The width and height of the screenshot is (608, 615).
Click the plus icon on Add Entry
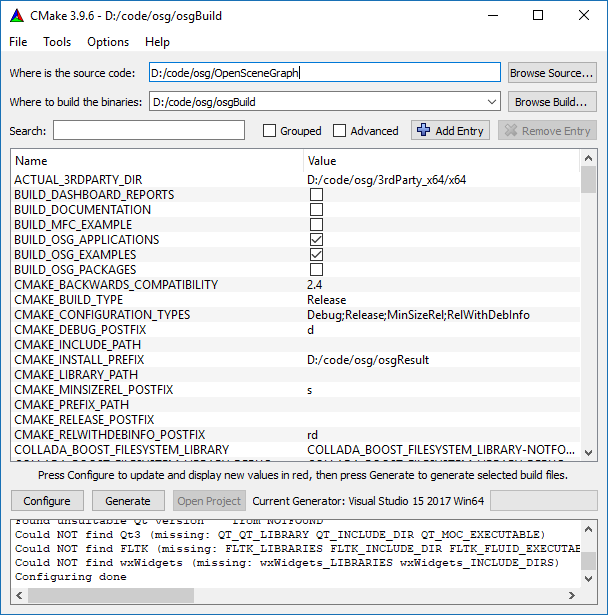[x=424, y=130]
